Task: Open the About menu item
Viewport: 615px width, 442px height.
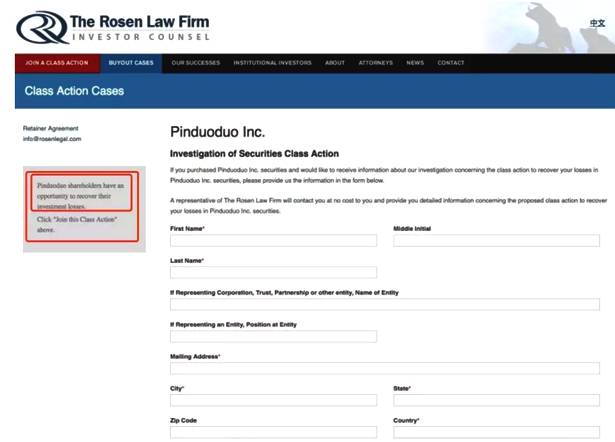Action: pyautogui.click(x=335, y=63)
